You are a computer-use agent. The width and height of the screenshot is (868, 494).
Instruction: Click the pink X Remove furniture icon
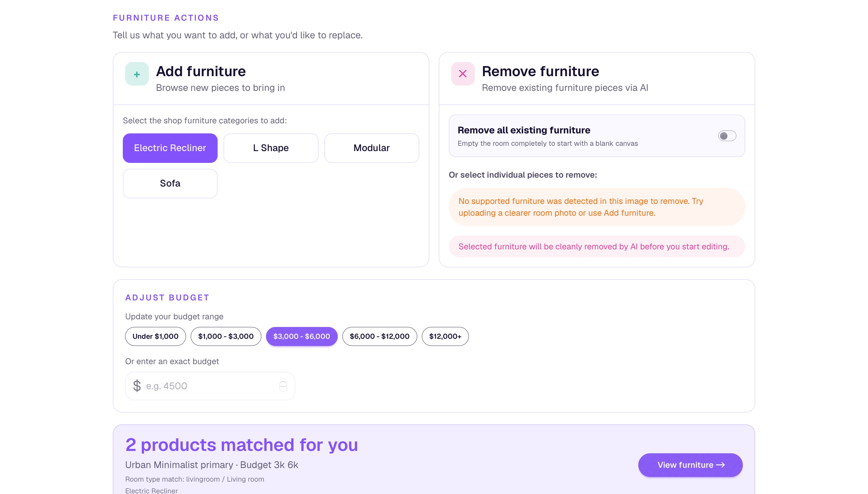(463, 74)
